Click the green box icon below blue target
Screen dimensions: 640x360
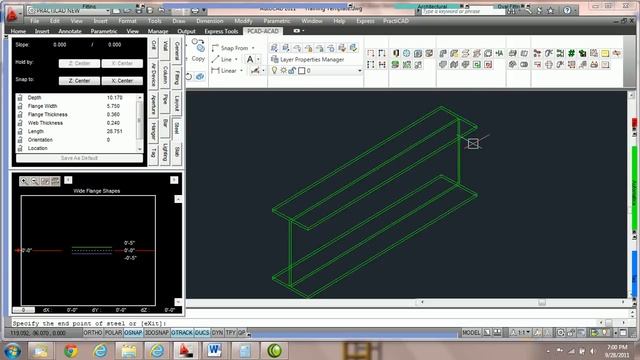coord(395,64)
